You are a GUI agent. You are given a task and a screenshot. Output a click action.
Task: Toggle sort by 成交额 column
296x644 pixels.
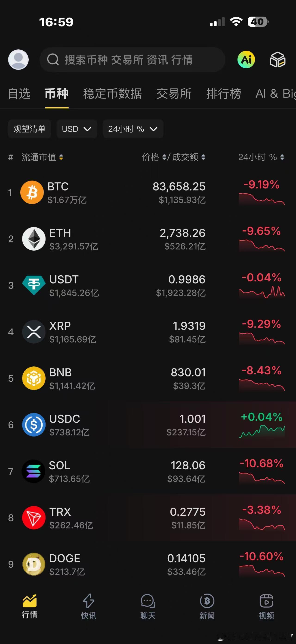[x=189, y=157]
